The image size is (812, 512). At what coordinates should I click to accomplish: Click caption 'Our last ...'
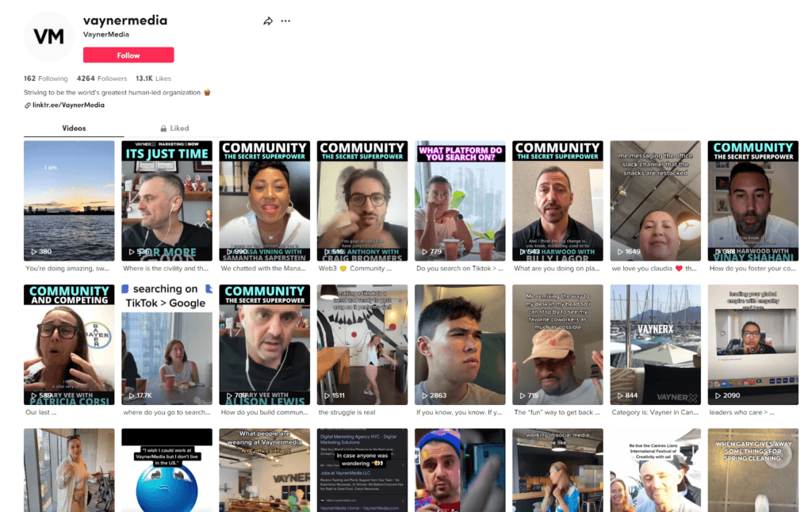[x=41, y=413]
